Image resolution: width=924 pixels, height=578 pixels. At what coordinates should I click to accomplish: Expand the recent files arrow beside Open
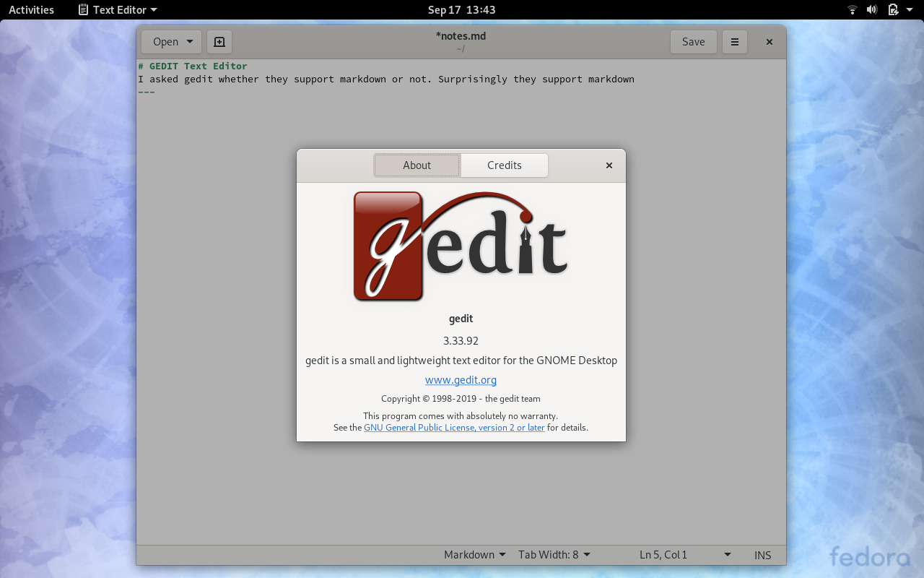(x=190, y=42)
